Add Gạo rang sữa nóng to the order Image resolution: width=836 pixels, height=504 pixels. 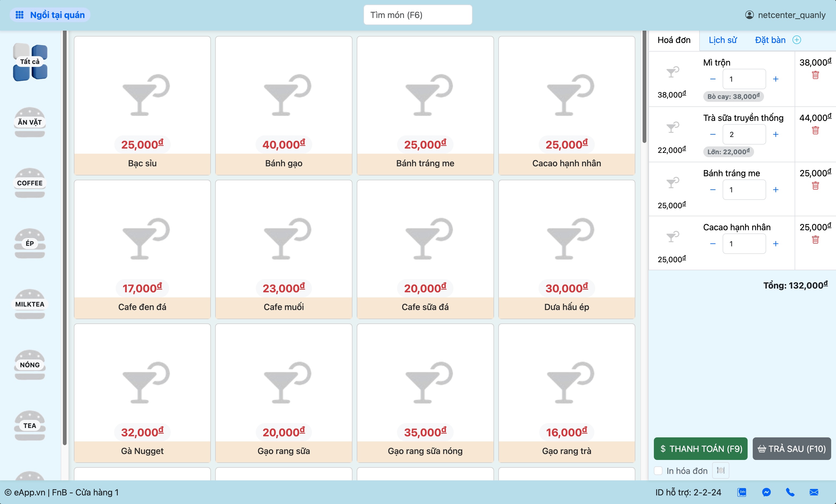[425, 393]
